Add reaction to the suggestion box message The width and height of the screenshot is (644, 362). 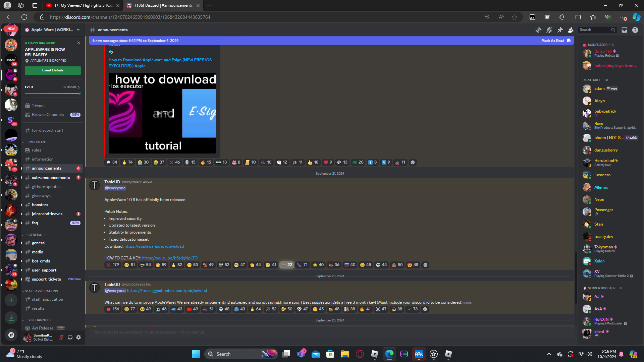pyautogui.click(x=425, y=309)
